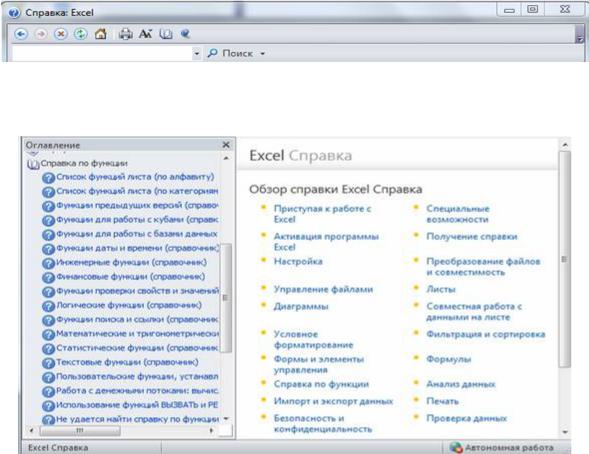Open the Проверка данных link

466,418
